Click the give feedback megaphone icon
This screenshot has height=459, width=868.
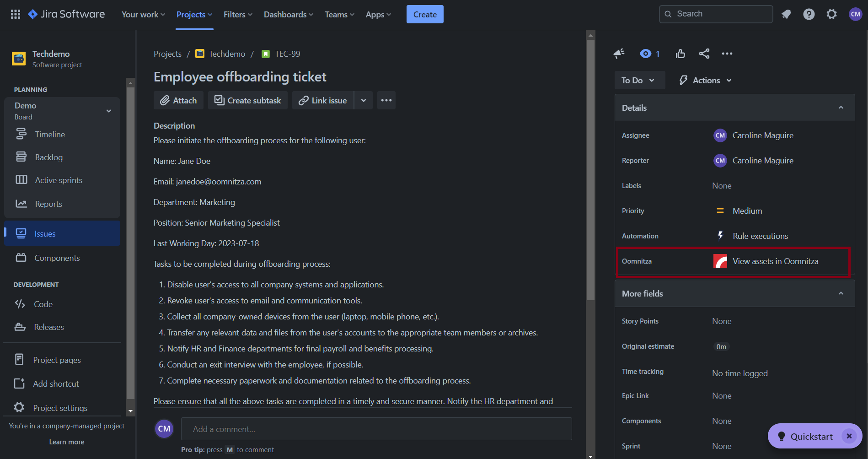[619, 54]
